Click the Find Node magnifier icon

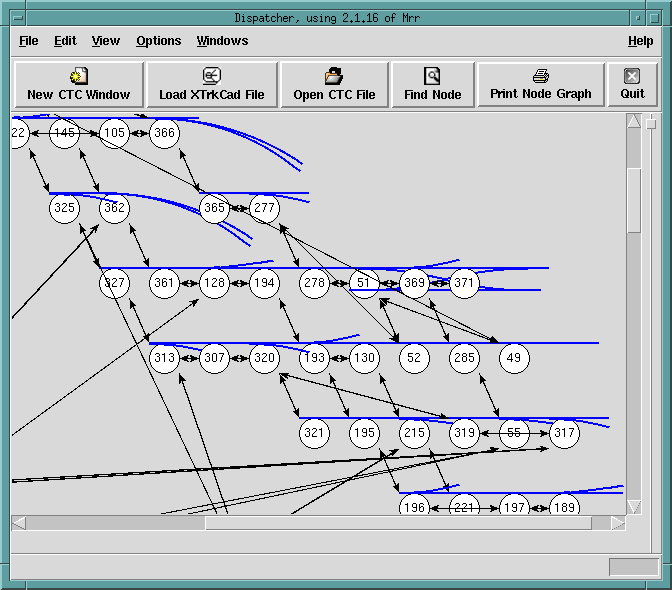[x=432, y=76]
